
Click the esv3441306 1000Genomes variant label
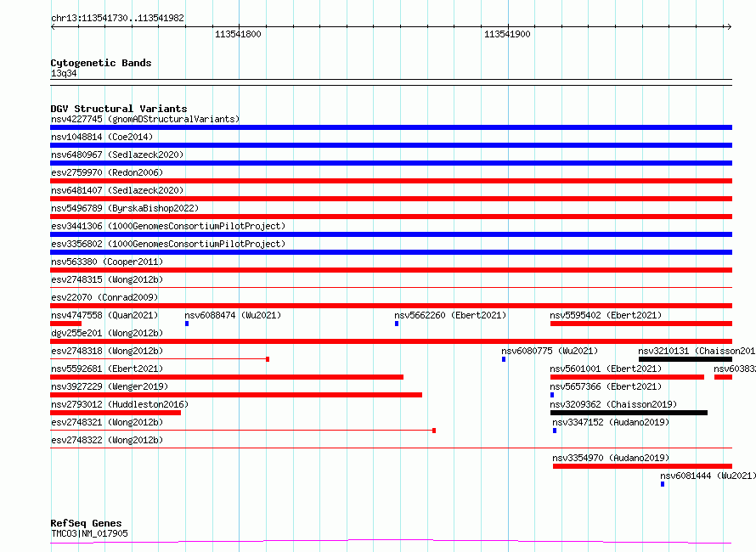pos(168,226)
